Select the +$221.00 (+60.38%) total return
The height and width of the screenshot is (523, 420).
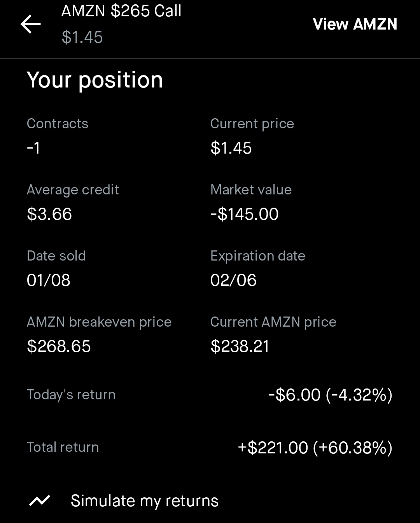[315, 448]
